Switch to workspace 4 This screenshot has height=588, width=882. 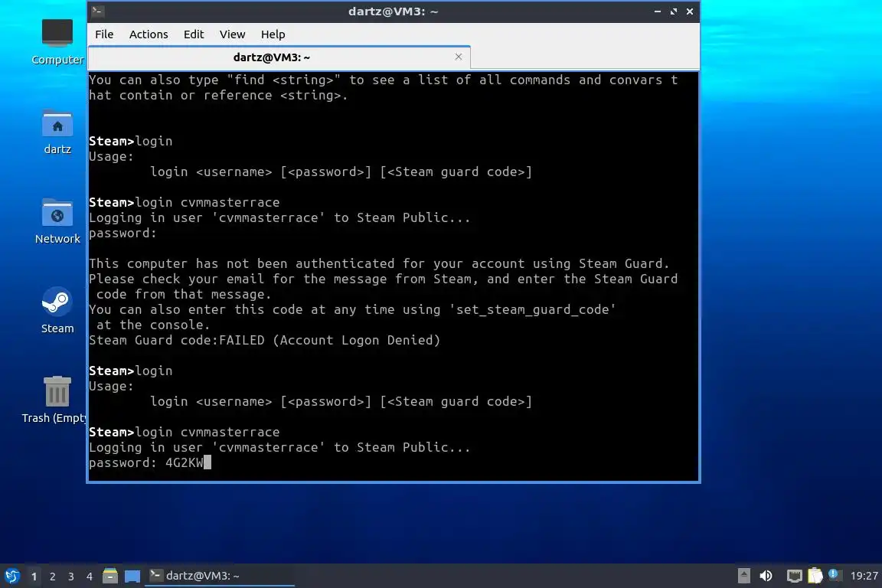coord(90,577)
